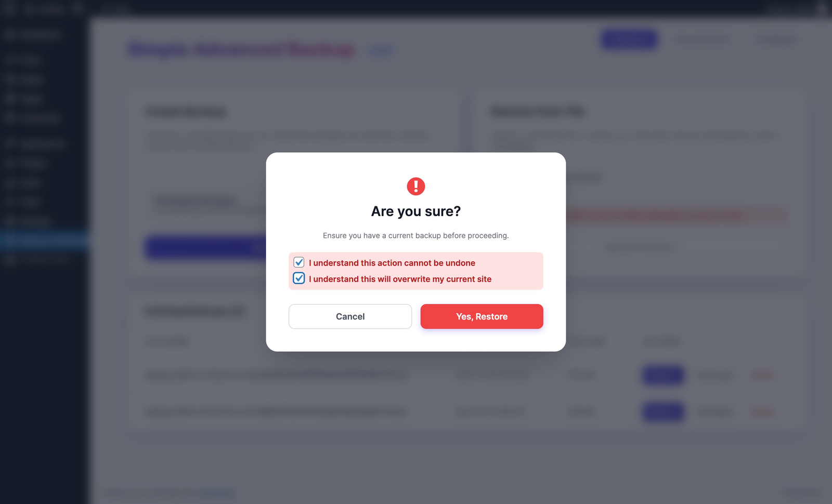
Task: Click the blurred blue link in the page footer
Action: tap(216, 493)
